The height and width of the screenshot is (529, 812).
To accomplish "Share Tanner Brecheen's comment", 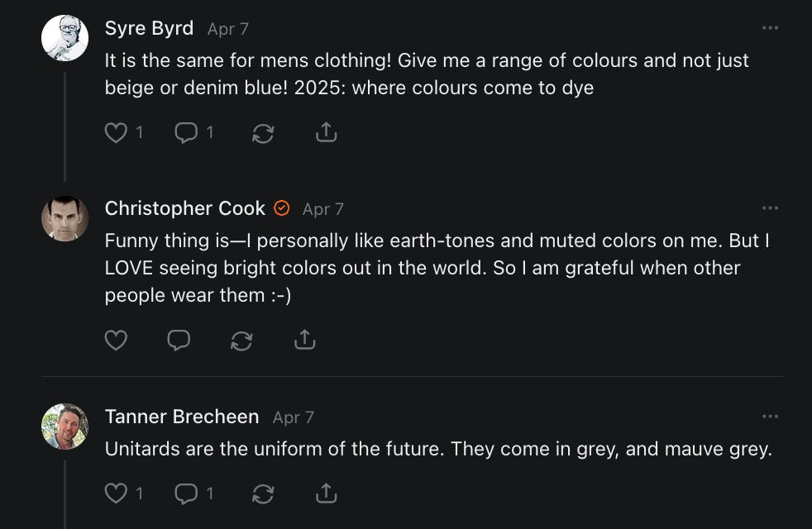I will coord(327,493).
